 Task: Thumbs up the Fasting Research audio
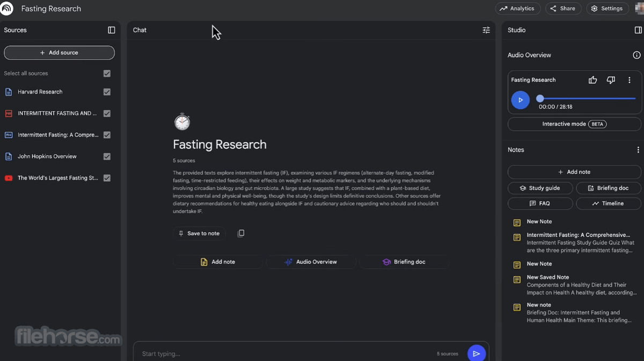point(592,80)
